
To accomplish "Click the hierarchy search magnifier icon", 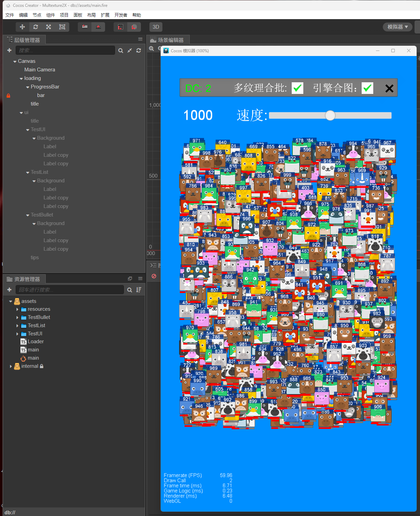I will coord(121,51).
